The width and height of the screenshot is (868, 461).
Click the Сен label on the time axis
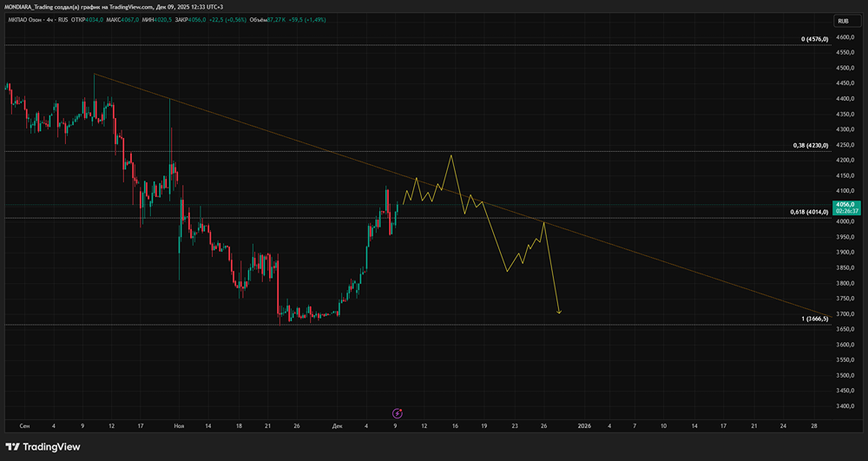pyautogui.click(x=24, y=426)
